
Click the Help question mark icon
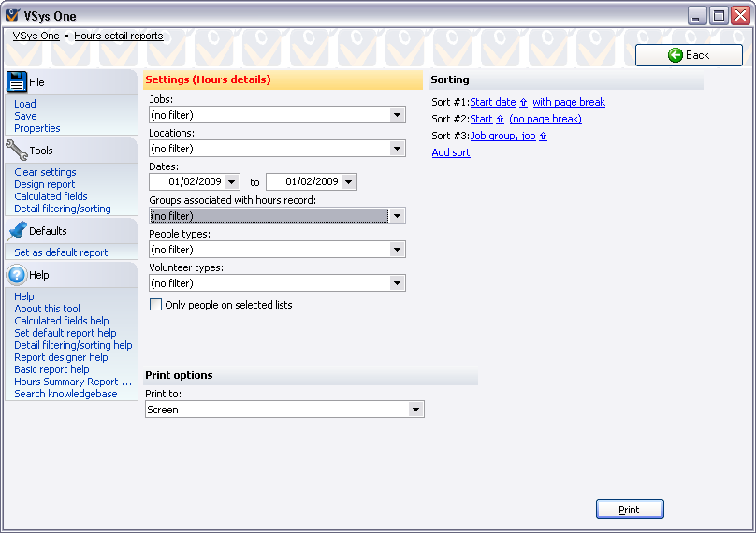click(17, 275)
